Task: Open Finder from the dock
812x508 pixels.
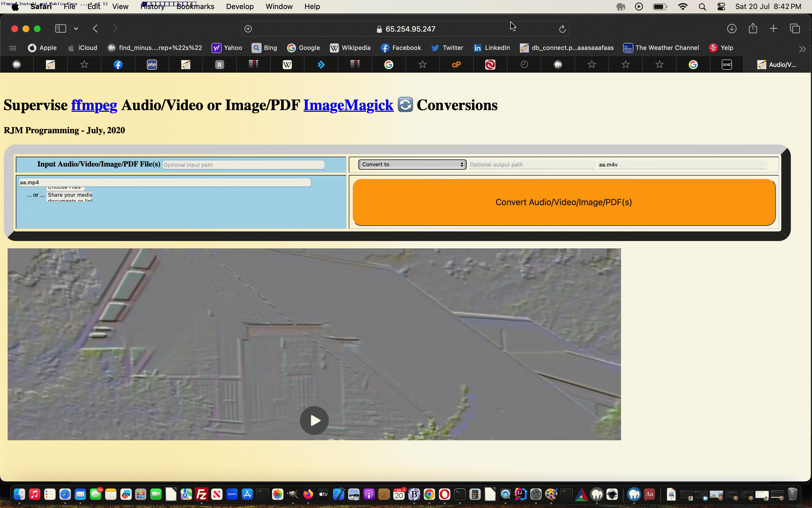Action: (19, 494)
